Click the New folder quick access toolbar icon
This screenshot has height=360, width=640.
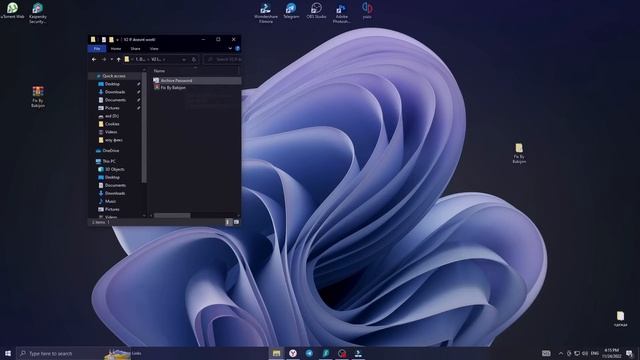[x=111, y=40]
